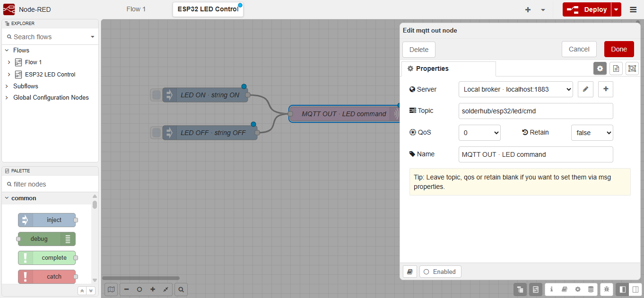Screen dimensions: 644x298
Task: Open the hamburger main menu
Action: pyautogui.click(x=633, y=9)
